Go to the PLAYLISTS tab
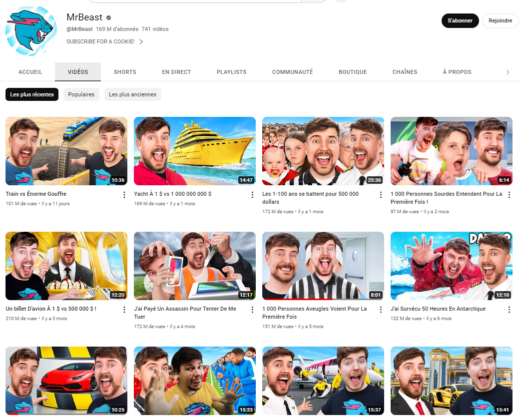 (x=231, y=72)
